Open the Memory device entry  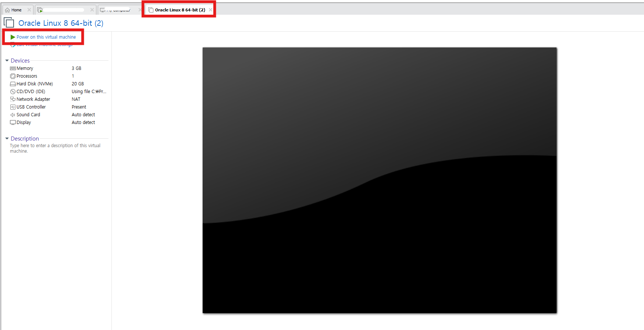tap(25, 68)
